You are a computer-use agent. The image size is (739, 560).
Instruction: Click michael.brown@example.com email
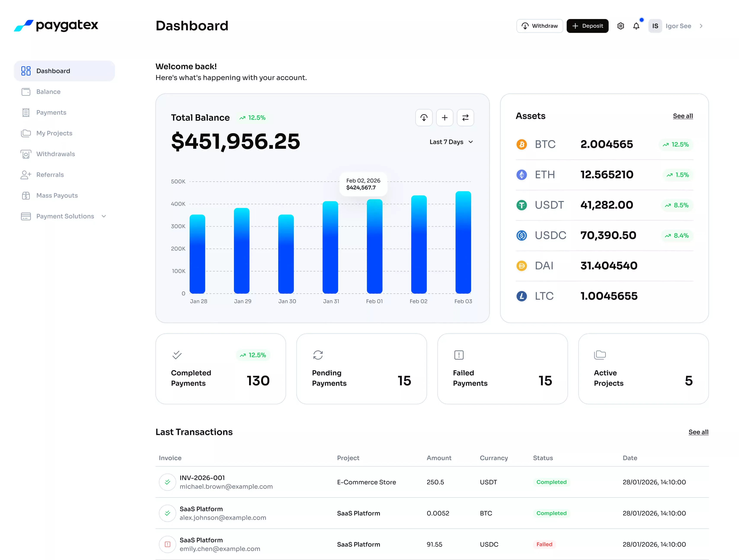(x=226, y=486)
